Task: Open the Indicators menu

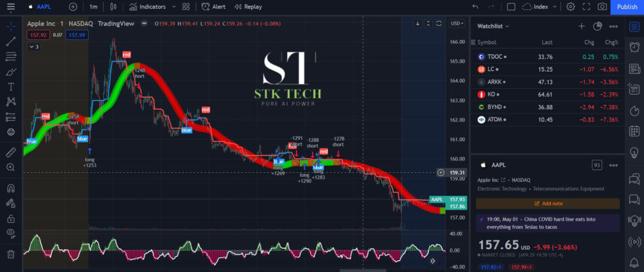Action: pos(143,7)
